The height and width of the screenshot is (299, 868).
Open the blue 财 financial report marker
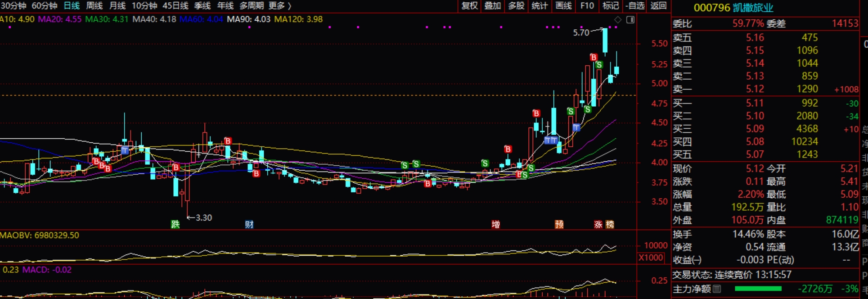pos(249,224)
